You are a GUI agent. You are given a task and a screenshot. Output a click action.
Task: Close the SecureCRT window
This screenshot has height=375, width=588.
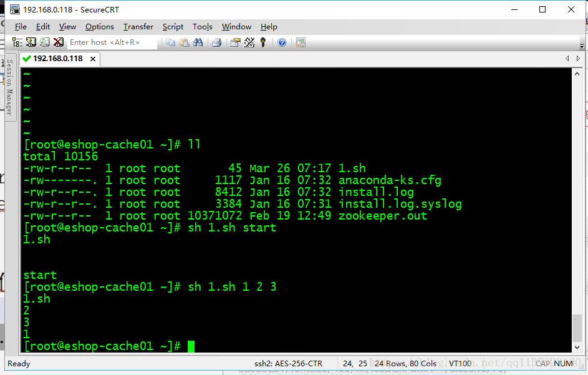coord(571,9)
